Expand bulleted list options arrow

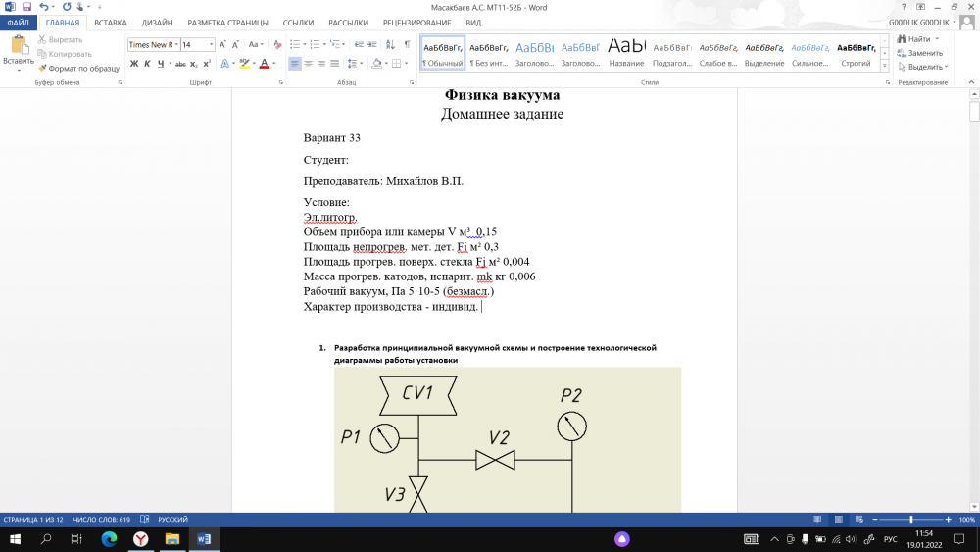pos(305,44)
